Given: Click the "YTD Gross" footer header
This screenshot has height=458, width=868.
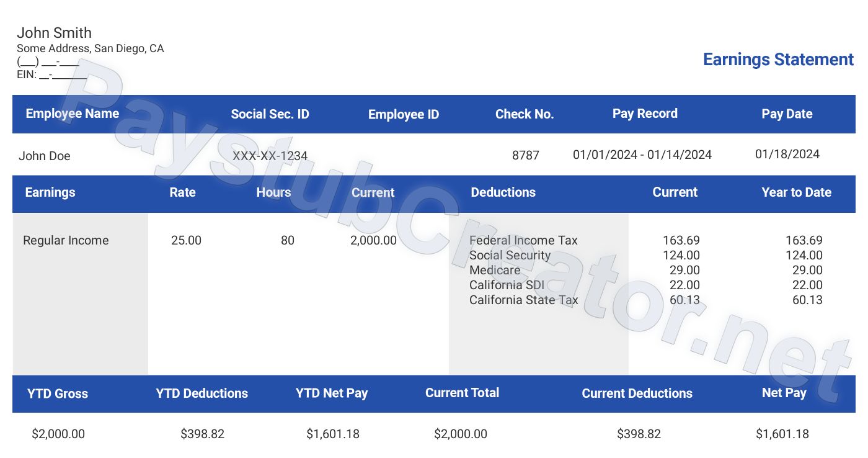Looking at the screenshot, I should click(x=58, y=393).
